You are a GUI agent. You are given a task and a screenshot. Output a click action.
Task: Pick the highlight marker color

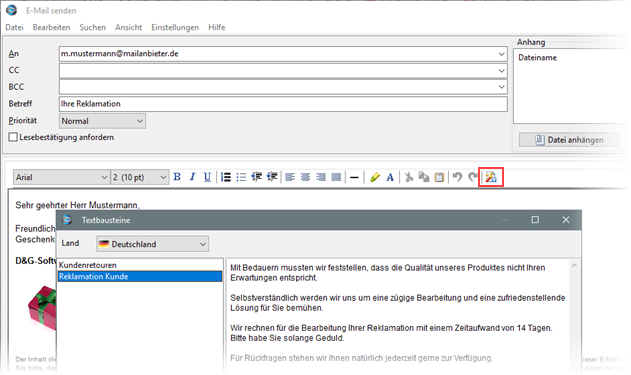(x=375, y=177)
